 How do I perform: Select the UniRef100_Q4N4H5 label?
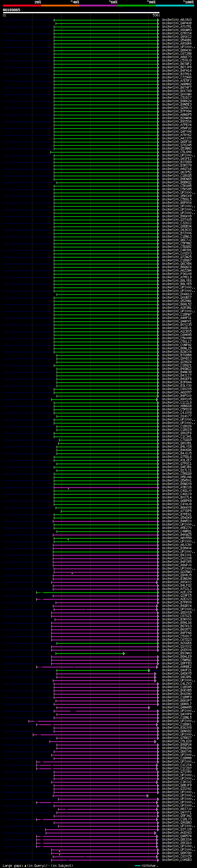tap(176, 708)
